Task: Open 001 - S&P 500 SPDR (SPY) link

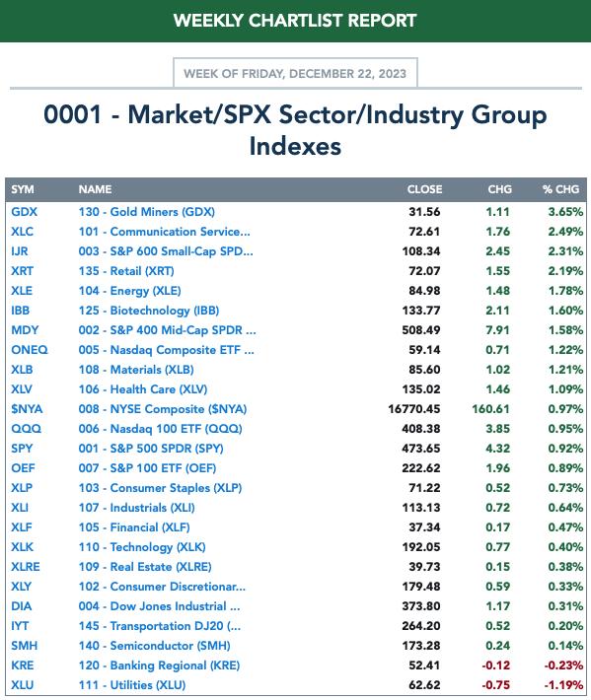Action: click(151, 449)
